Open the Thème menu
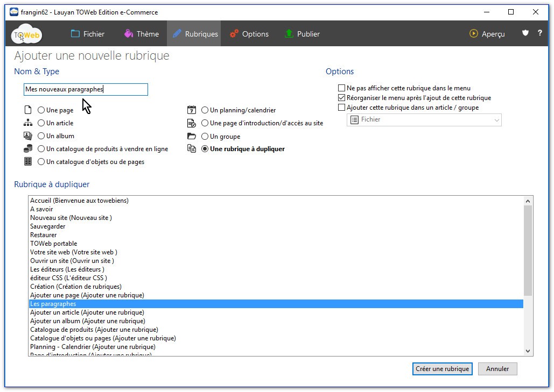Image resolution: width=554 pixels, height=392 pixels. (142, 34)
